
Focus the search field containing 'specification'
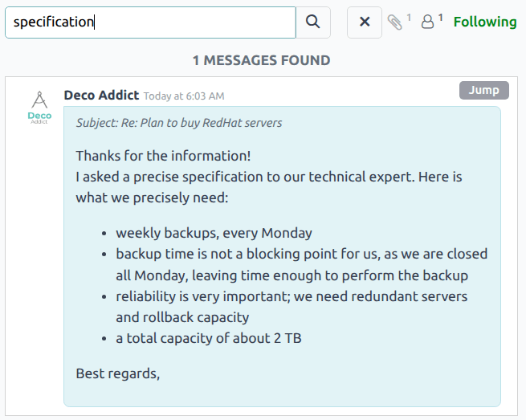[x=150, y=22]
